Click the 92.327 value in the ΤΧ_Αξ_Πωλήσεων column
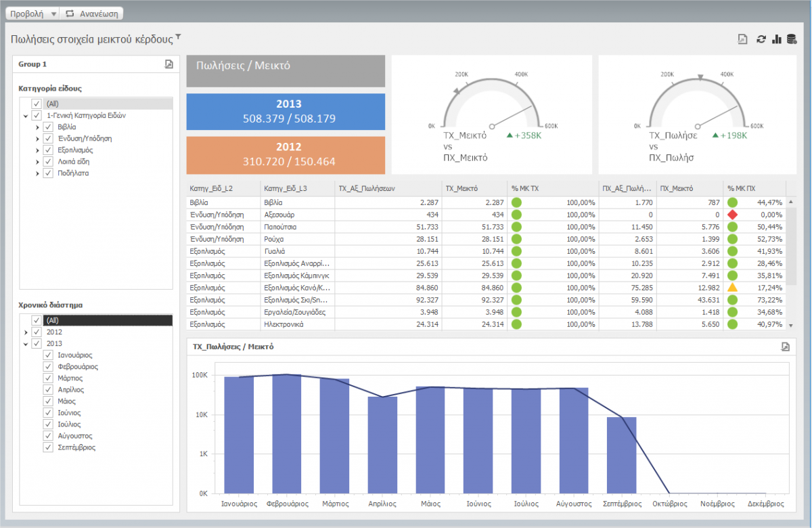 426,300
